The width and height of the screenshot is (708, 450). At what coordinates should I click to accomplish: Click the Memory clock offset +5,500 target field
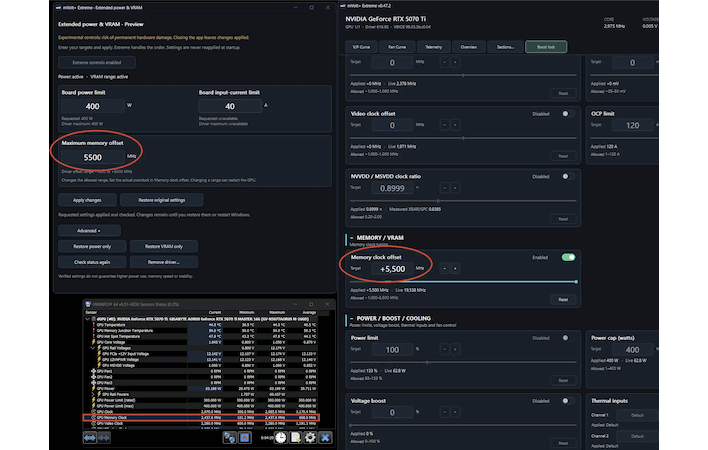392,269
